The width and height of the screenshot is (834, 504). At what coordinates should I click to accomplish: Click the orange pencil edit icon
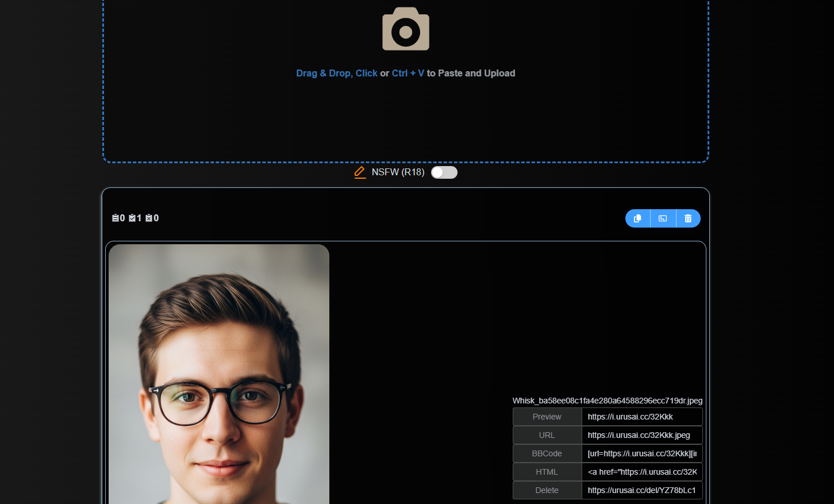[x=360, y=172]
